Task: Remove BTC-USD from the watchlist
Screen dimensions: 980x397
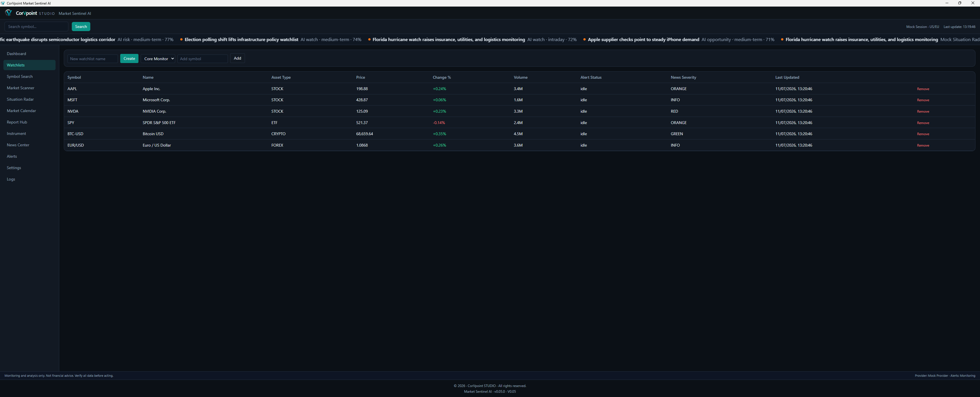Action: 923,134
